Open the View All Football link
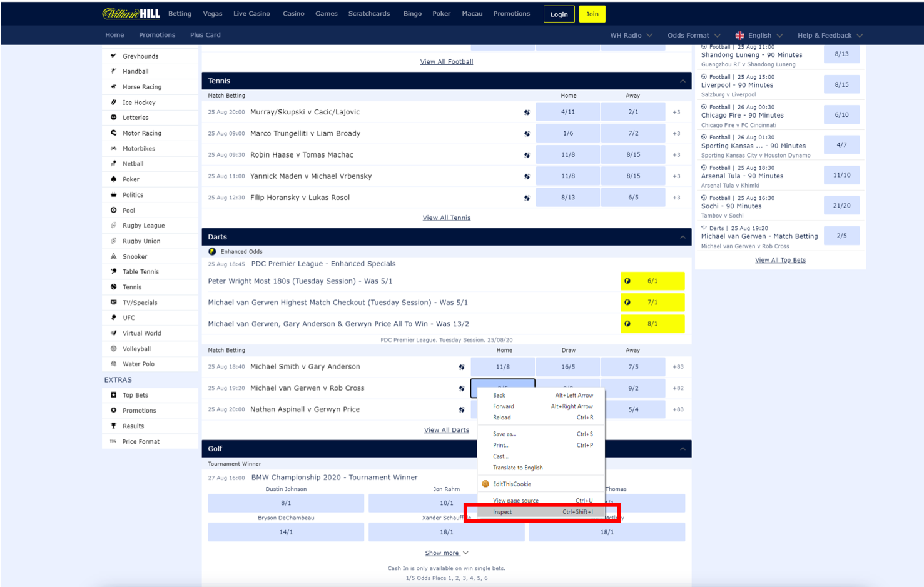The image size is (924, 587). pos(447,61)
